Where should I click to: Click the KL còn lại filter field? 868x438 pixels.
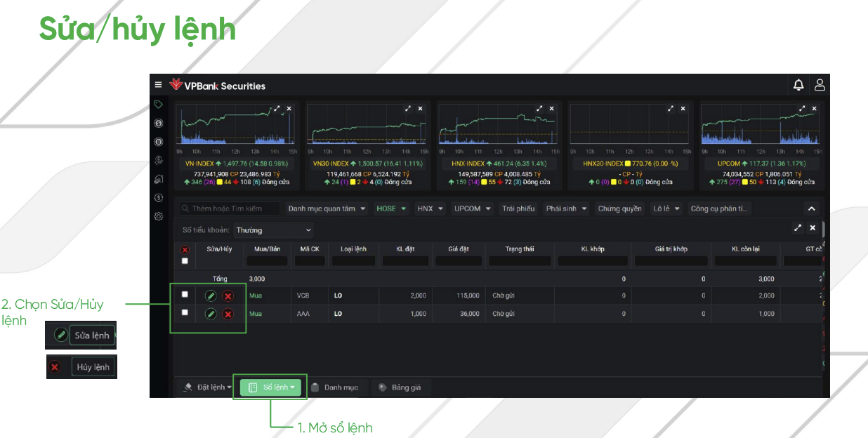point(745,261)
